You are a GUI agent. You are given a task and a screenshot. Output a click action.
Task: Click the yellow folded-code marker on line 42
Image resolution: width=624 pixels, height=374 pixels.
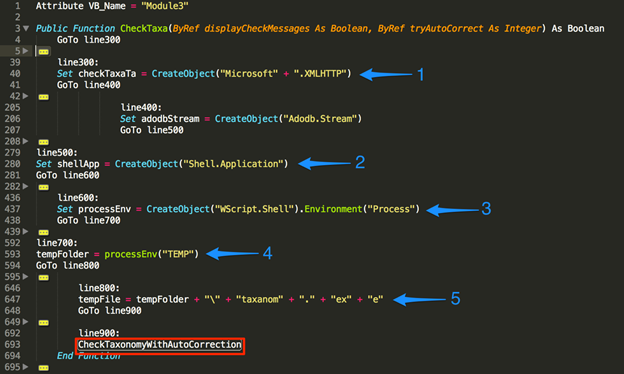(44, 97)
